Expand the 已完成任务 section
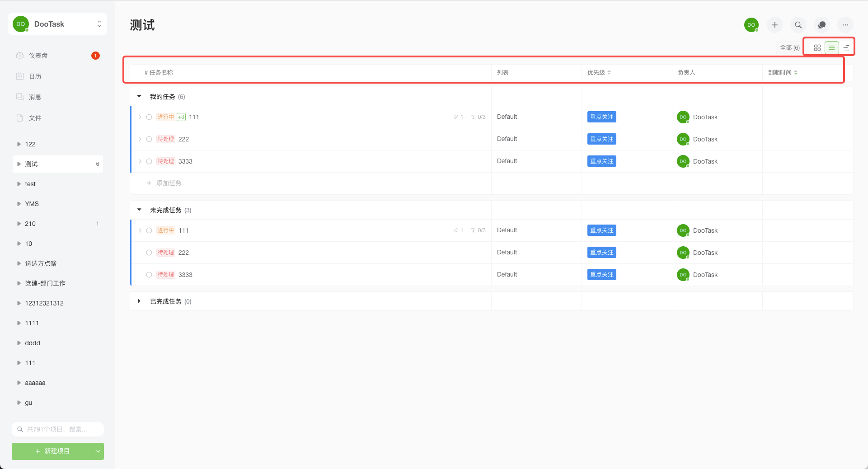Viewport: 868px width, 469px height. point(139,301)
